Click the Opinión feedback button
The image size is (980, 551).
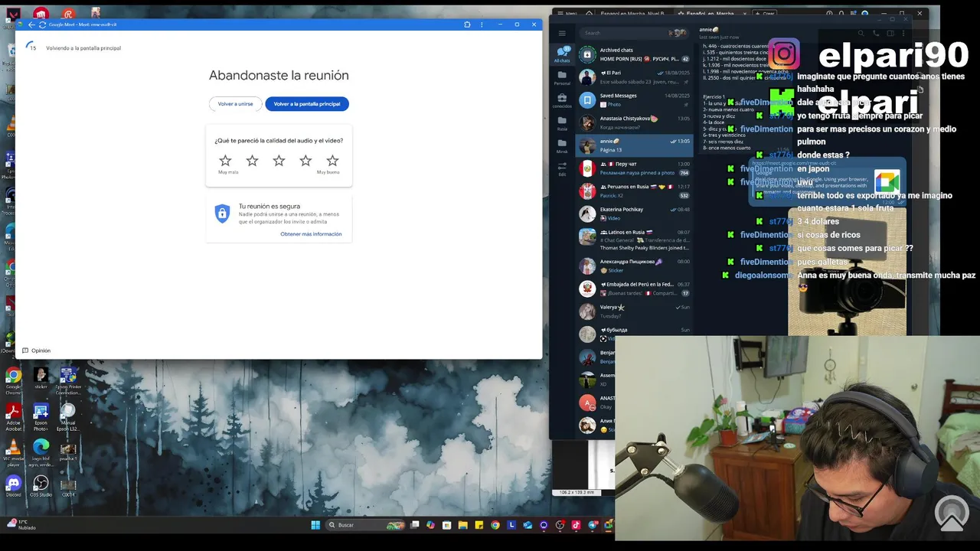[36, 350]
